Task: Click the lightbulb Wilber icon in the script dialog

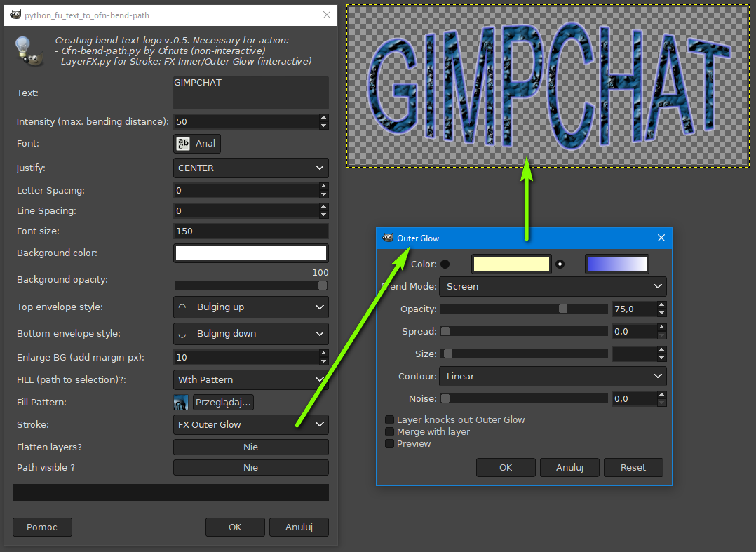Action: pyautogui.click(x=28, y=51)
